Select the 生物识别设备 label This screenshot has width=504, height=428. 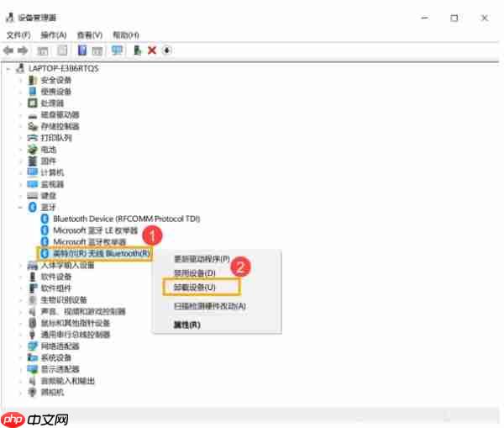(x=64, y=299)
